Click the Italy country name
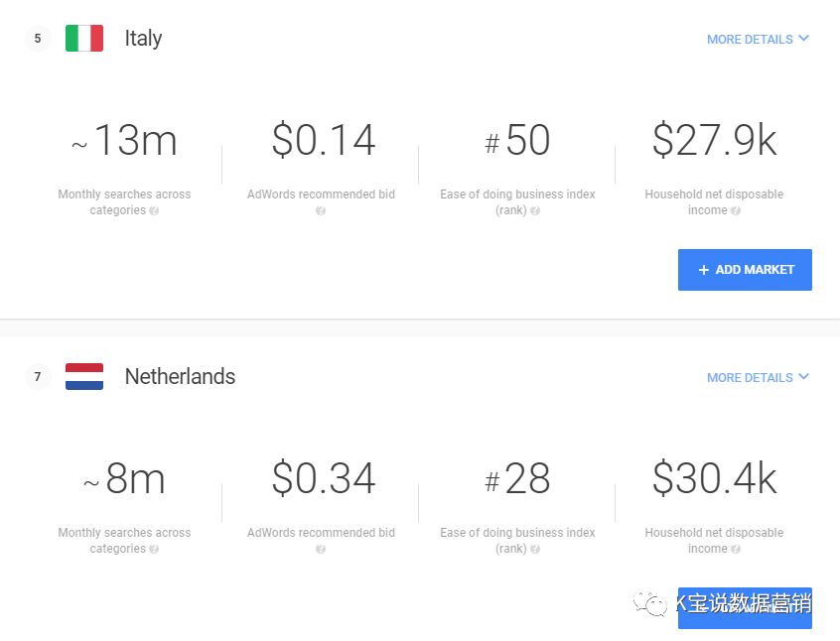 143,39
